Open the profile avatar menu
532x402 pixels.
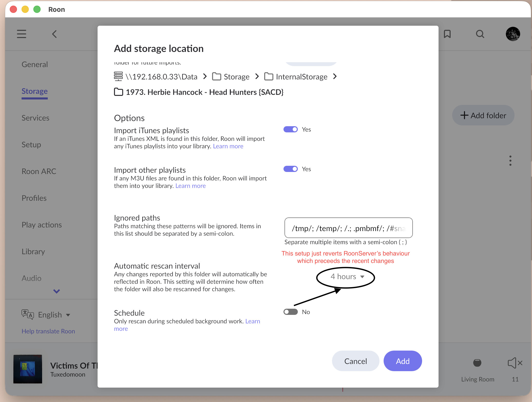click(513, 34)
